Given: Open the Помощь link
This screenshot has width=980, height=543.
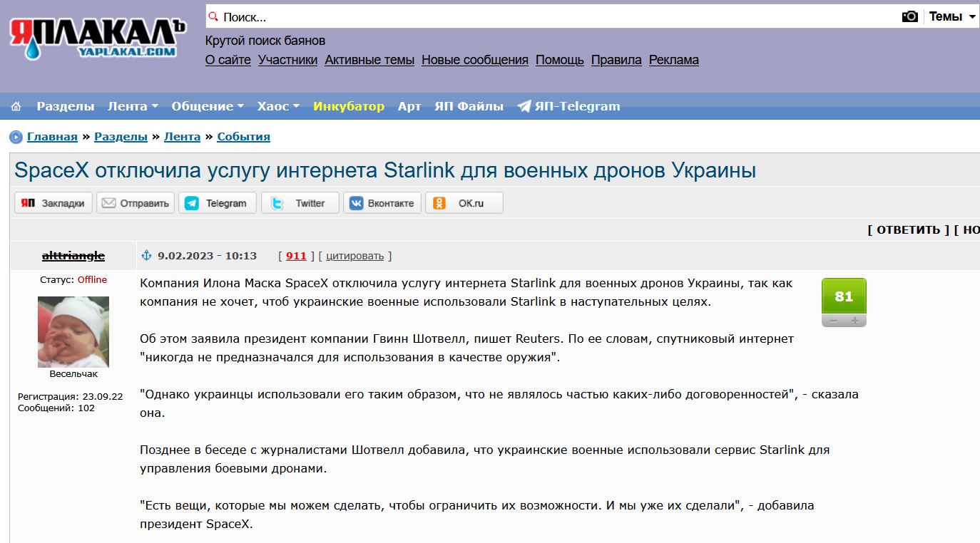Looking at the screenshot, I should point(560,60).
